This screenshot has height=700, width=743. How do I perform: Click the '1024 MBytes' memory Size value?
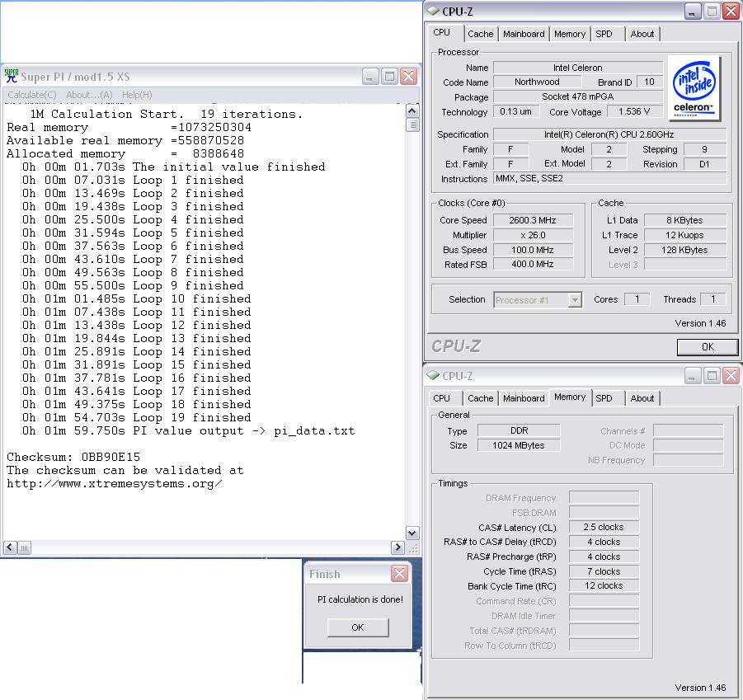[519, 445]
